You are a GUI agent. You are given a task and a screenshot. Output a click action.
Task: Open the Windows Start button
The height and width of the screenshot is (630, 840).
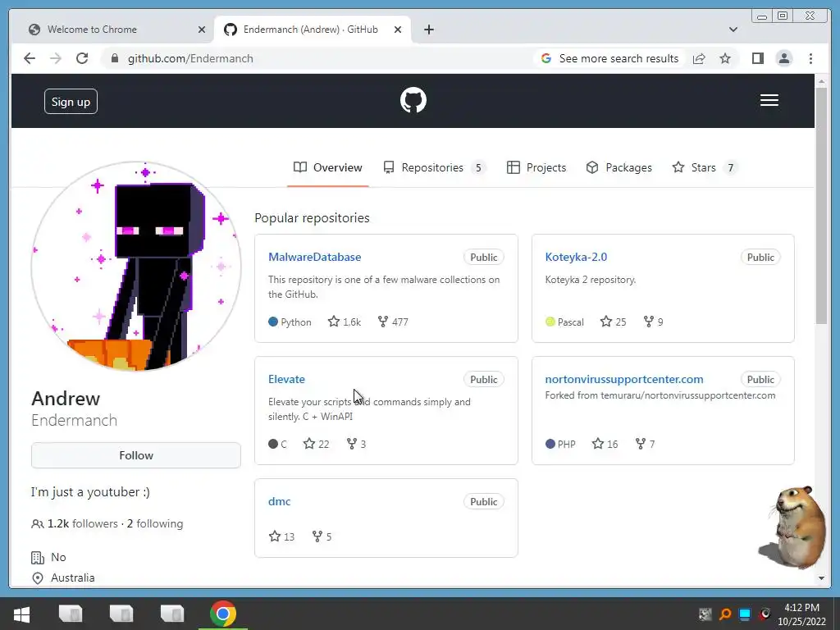coord(21,614)
